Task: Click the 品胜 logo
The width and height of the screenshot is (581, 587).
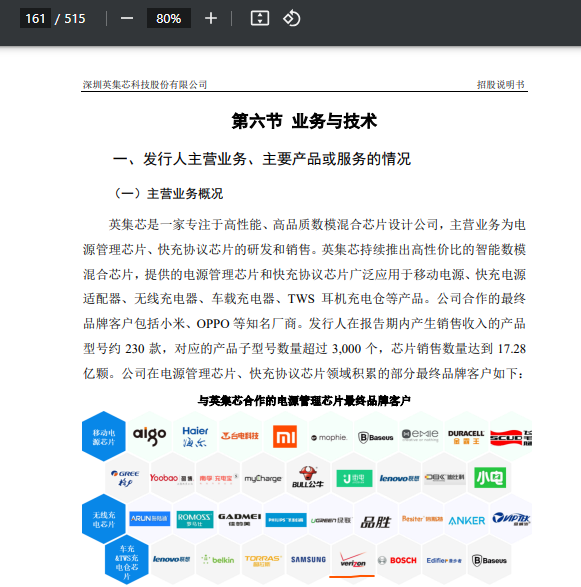Action: coord(375,521)
